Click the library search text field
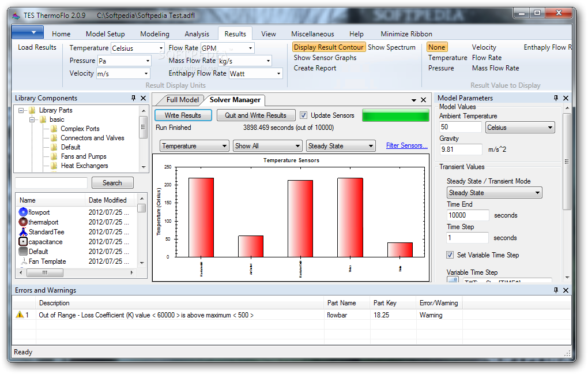 (x=51, y=183)
